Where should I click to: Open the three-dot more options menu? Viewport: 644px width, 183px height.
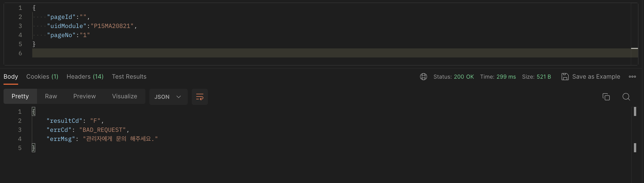[x=632, y=77]
